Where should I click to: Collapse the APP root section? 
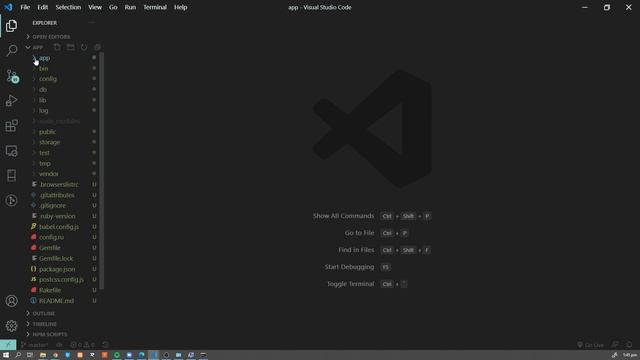click(38, 47)
